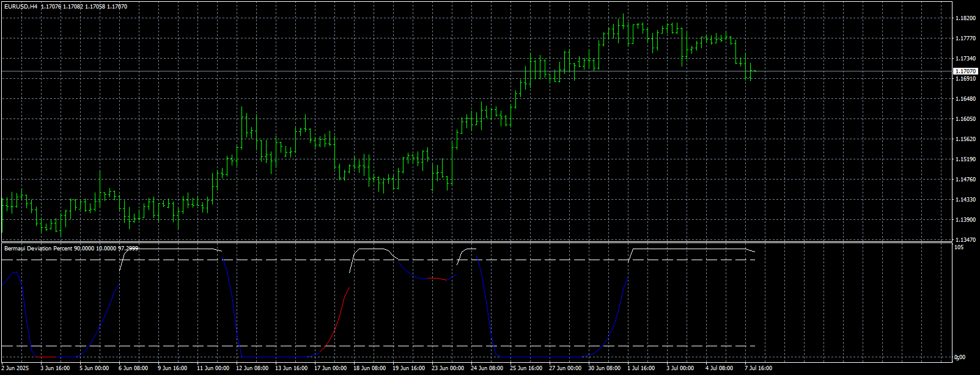This screenshot has height=375, width=980.
Task: Click the 12 Jun 08:00 time label
Action: tap(252, 368)
